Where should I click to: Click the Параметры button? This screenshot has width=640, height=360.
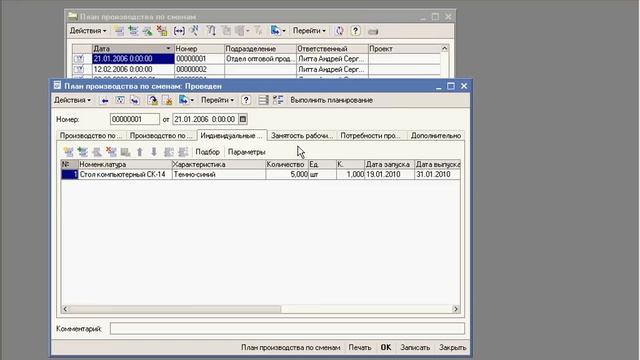tap(247, 152)
